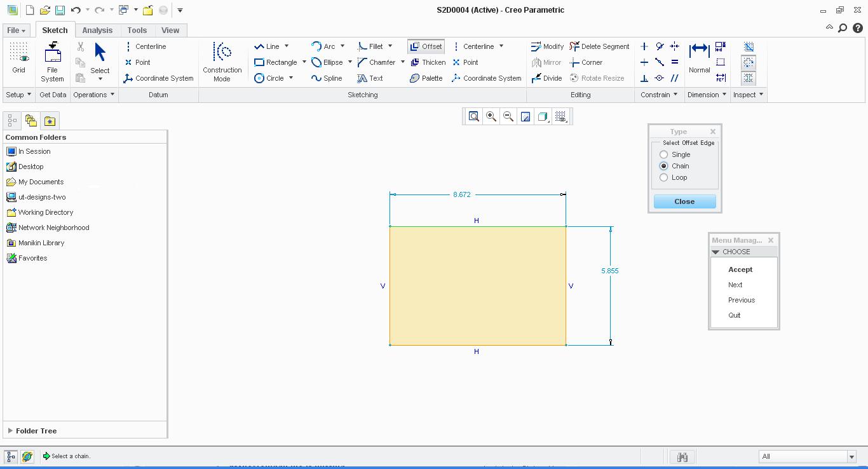This screenshot has height=469, width=868.
Task: Toggle Construction Mode
Action: pyautogui.click(x=222, y=62)
